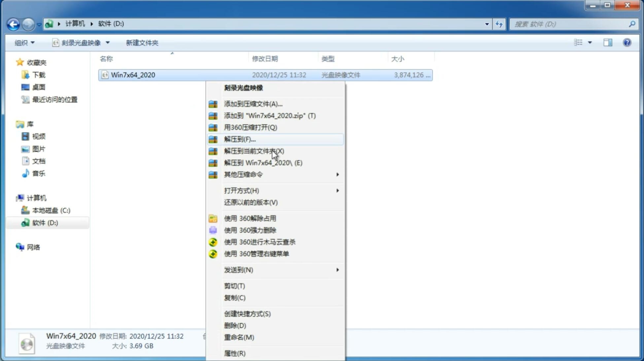
Task: Click 添加到压缩文件 archive option
Action: tap(254, 104)
